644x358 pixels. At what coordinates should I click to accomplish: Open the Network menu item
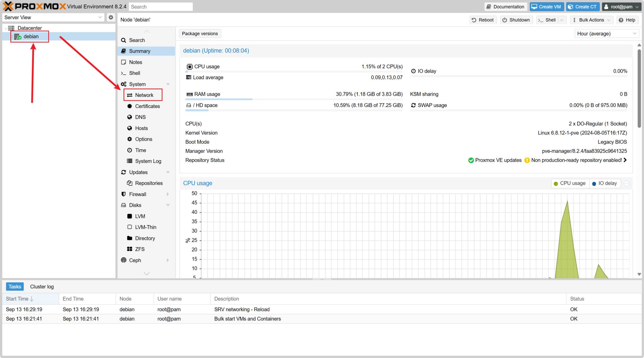coord(144,95)
